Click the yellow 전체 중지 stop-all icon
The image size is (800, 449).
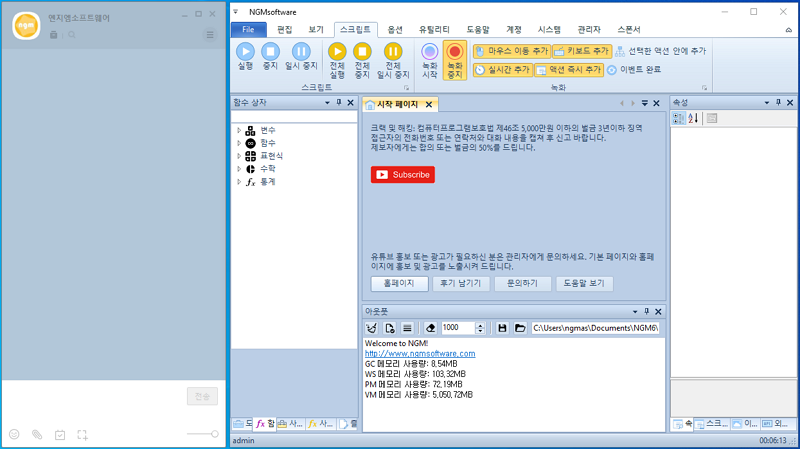(x=362, y=52)
